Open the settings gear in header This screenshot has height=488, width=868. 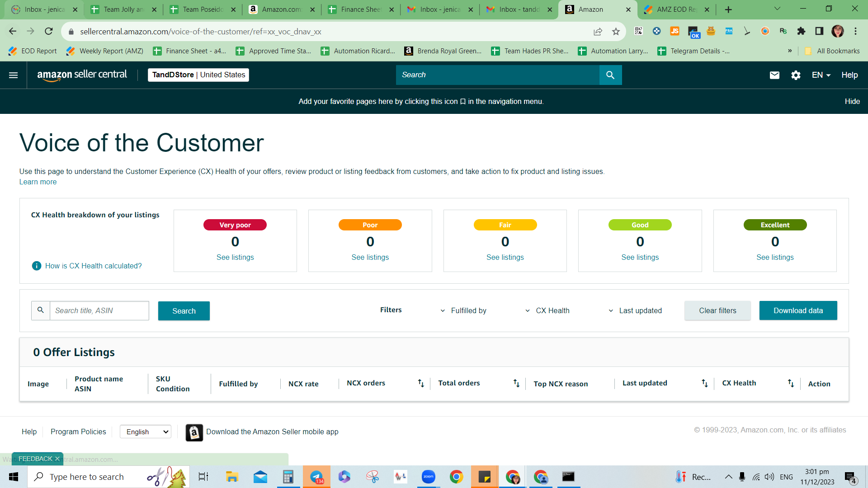[x=796, y=75]
